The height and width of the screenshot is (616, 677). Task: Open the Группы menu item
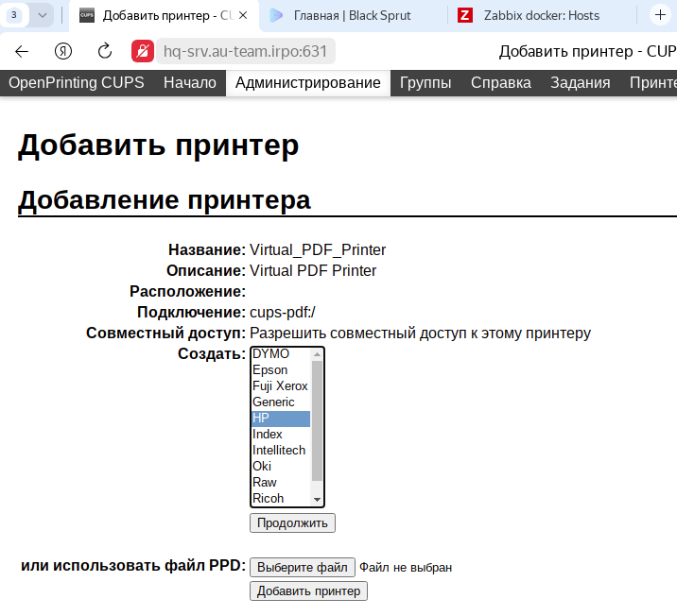(x=425, y=83)
